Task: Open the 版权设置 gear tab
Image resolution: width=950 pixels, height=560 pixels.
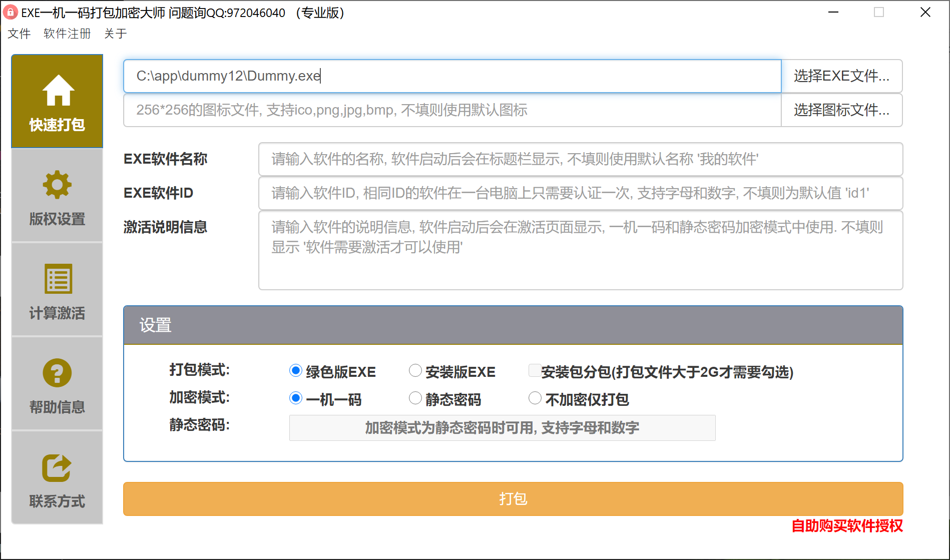Action: (57, 196)
